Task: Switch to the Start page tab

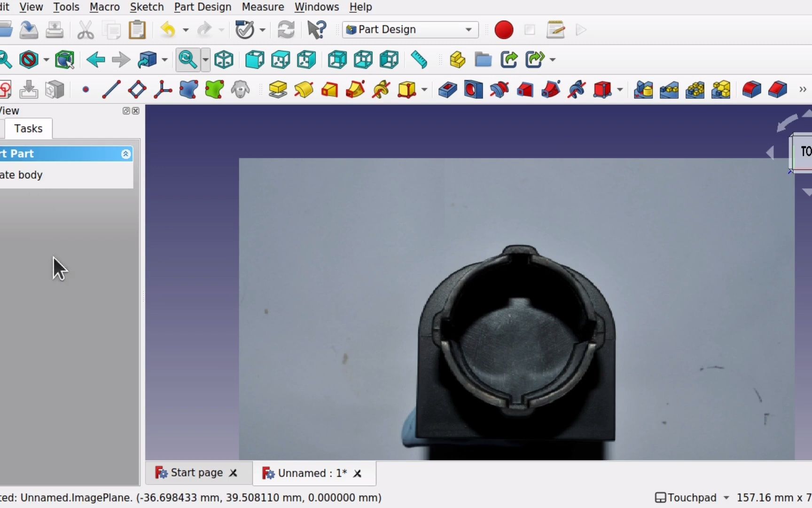Action: coord(196,473)
